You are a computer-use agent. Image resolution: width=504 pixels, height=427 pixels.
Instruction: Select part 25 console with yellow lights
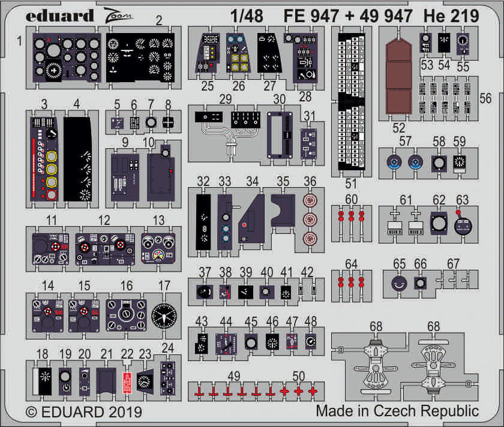point(208,53)
